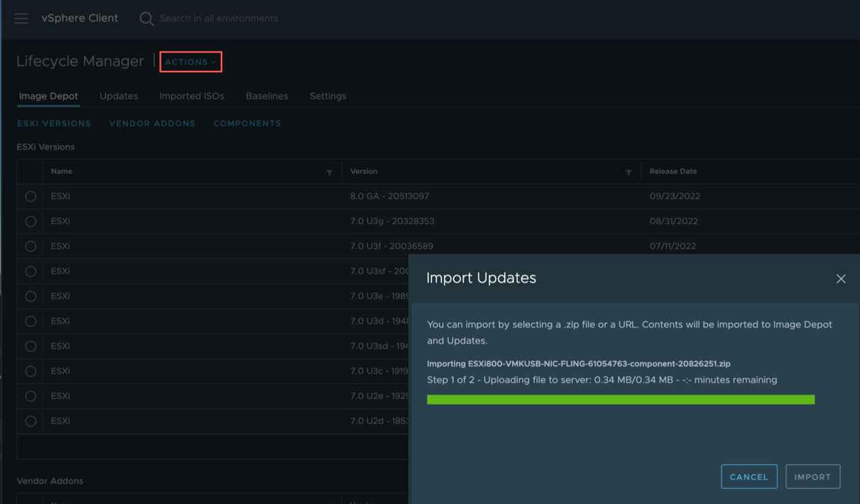860x504 pixels.
Task: Click the Name column filter icon
Action: 329,173
